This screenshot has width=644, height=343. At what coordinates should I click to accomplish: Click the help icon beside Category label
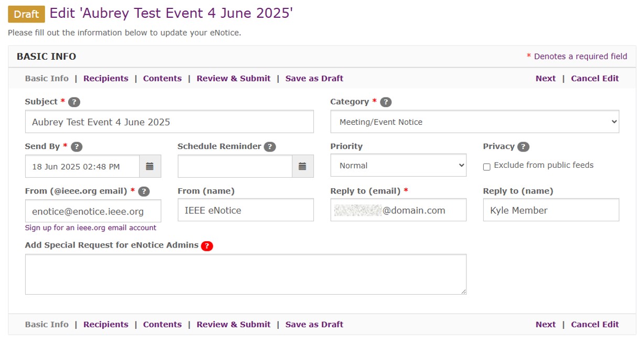tap(386, 102)
